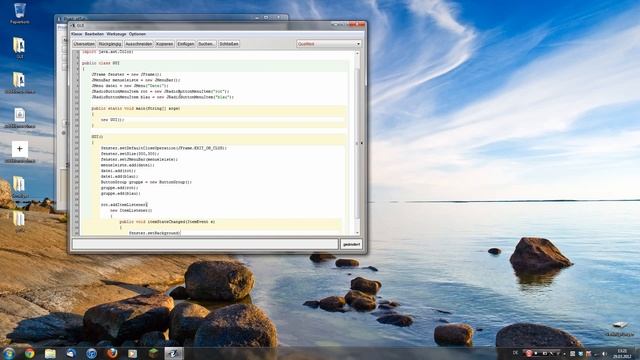Open the Windows Start button
This screenshot has height=360, width=640.
9,353
